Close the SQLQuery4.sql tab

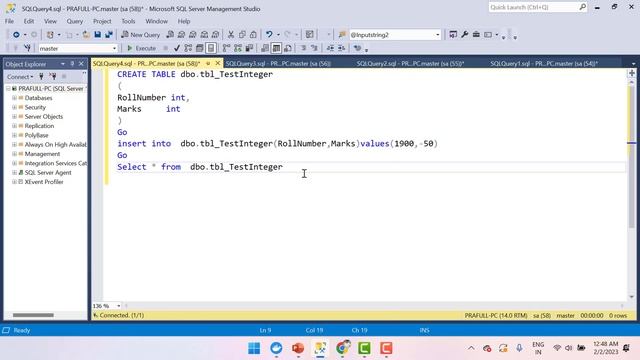[x=218, y=63]
